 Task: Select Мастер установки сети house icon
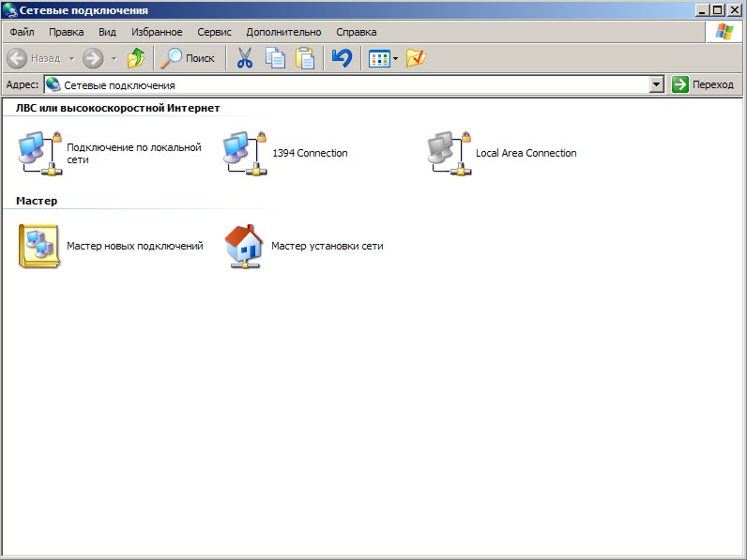pos(244,246)
